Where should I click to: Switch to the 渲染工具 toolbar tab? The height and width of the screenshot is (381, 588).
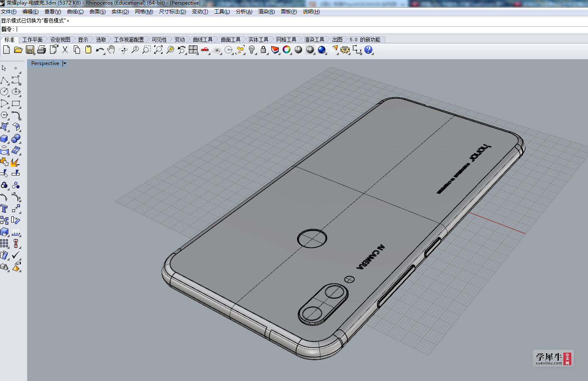pos(314,40)
